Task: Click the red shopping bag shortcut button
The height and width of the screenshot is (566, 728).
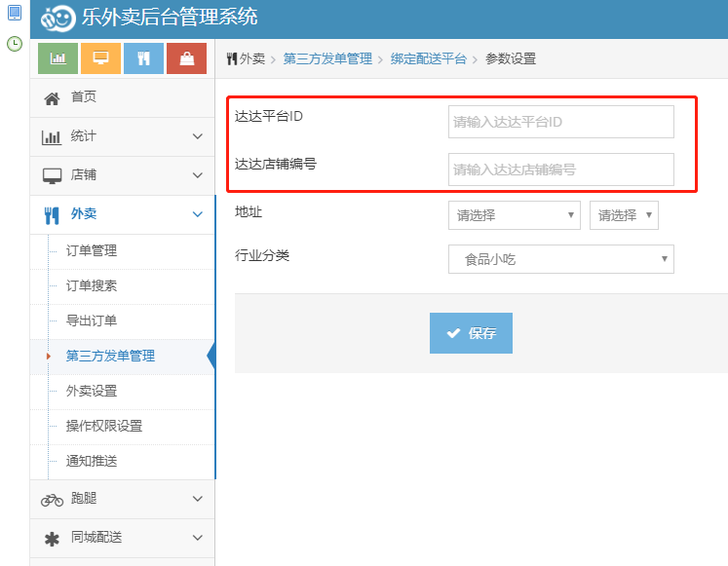Action: pos(187,58)
